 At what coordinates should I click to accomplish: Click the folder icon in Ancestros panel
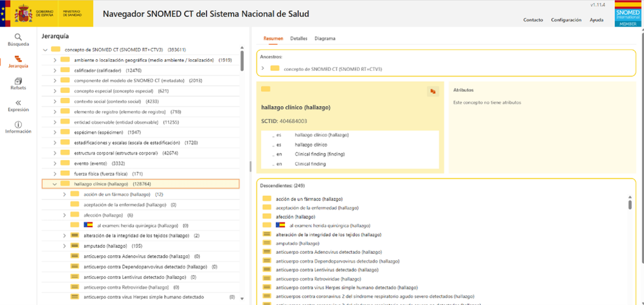coord(275,68)
